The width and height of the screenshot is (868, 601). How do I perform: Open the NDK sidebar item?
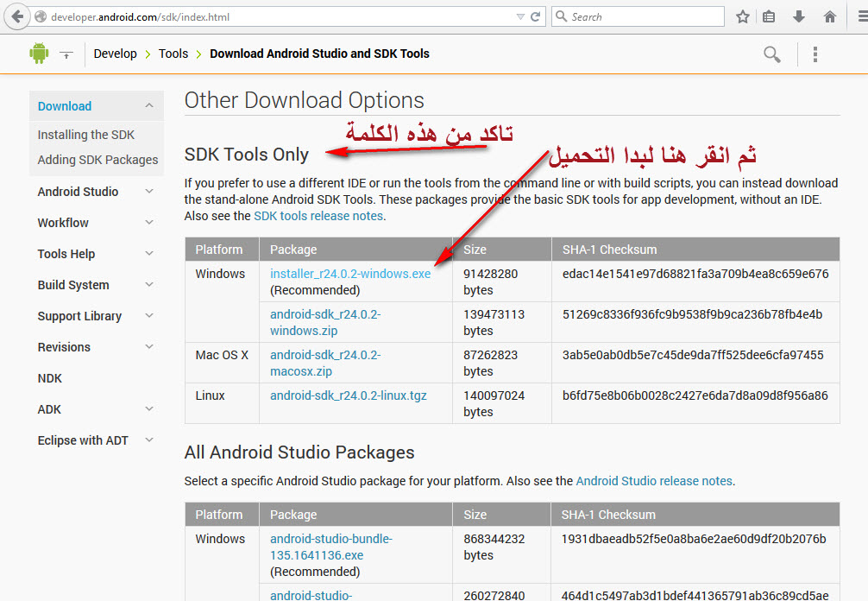(x=50, y=378)
